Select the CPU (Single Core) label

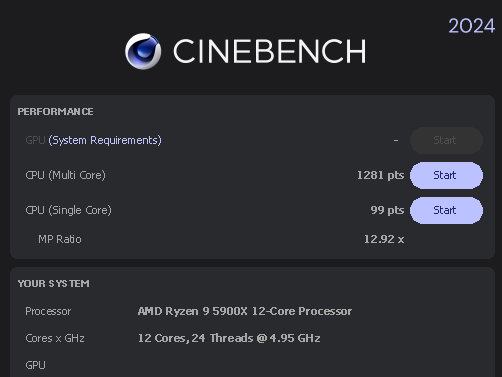68,210
